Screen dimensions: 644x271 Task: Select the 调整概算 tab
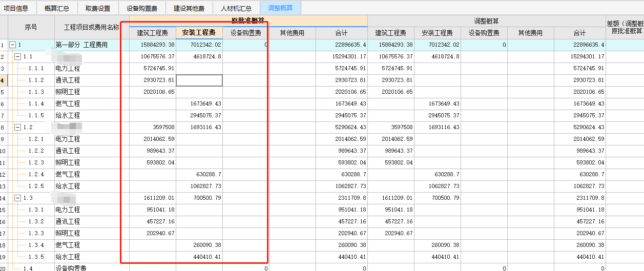click(x=280, y=8)
